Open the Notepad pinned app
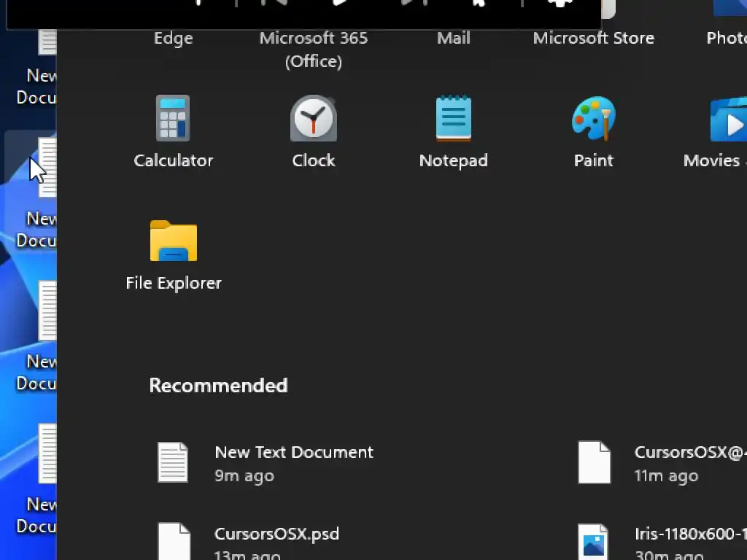Image resolution: width=747 pixels, height=560 pixels. click(454, 132)
